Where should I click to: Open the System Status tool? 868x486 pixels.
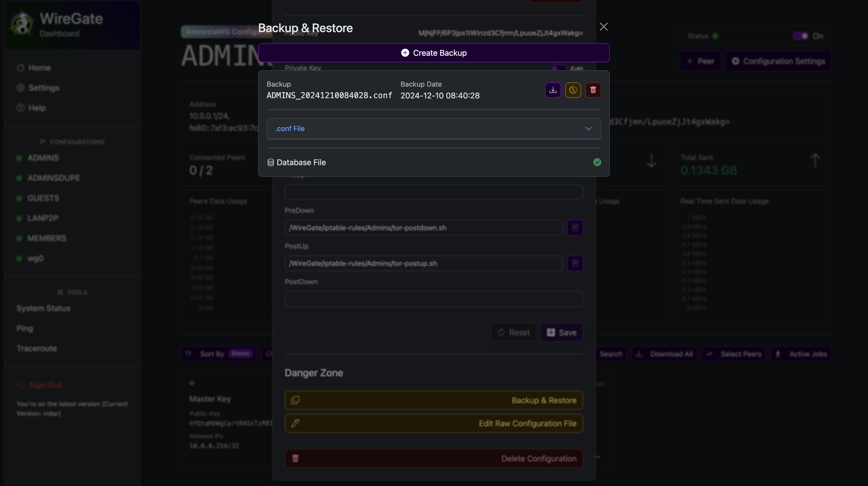pyautogui.click(x=43, y=308)
